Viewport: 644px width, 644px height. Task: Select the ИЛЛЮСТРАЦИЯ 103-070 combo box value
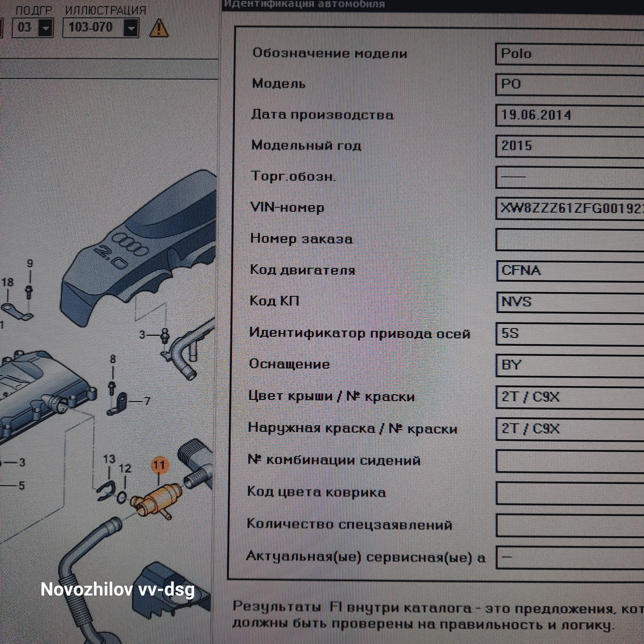[93, 28]
